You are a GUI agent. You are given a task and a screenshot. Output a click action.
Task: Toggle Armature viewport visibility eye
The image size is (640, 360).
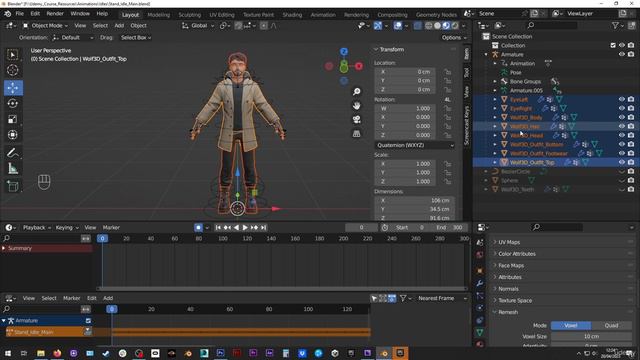point(622,54)
